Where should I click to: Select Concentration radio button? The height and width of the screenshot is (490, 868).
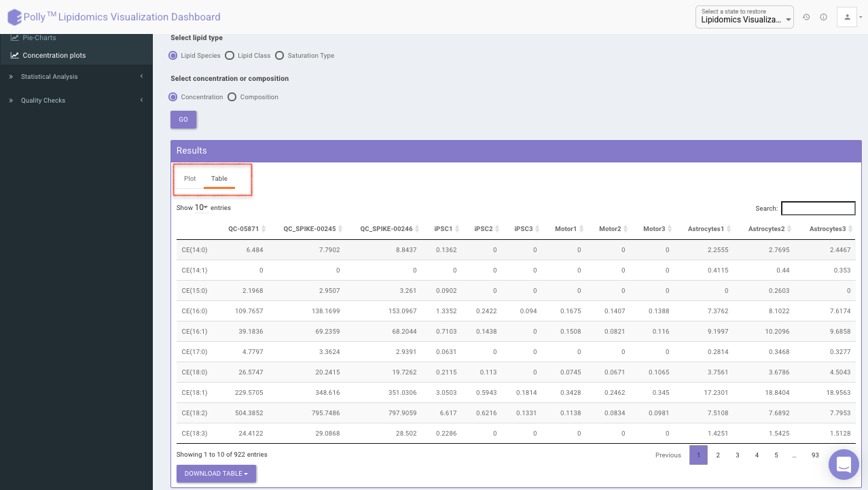(x=173, y=97)
